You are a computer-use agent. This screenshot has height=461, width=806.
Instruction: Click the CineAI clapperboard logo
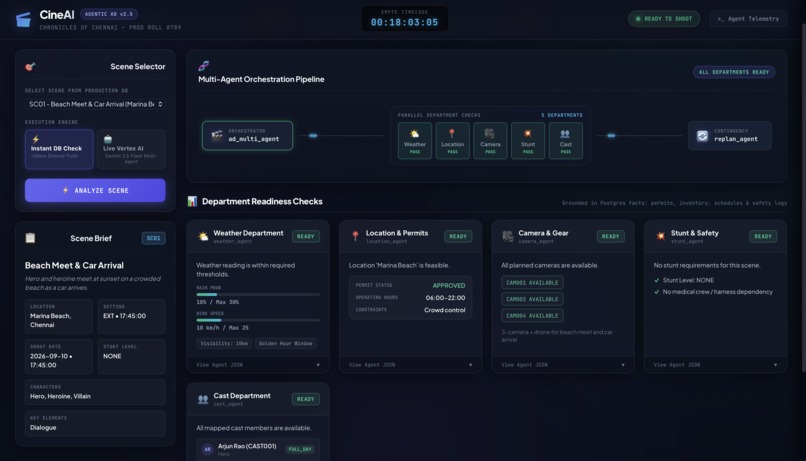pyautogui.click(x=23, y=20)
